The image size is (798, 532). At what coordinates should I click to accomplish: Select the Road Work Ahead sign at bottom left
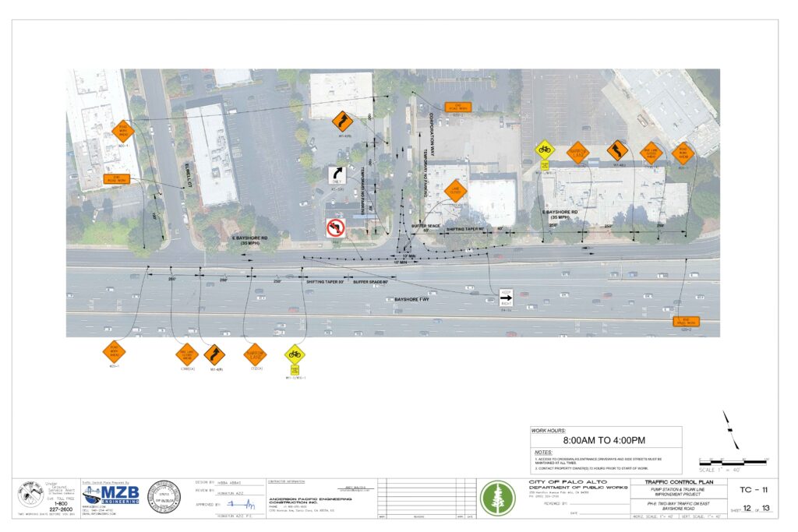[114, 352]
